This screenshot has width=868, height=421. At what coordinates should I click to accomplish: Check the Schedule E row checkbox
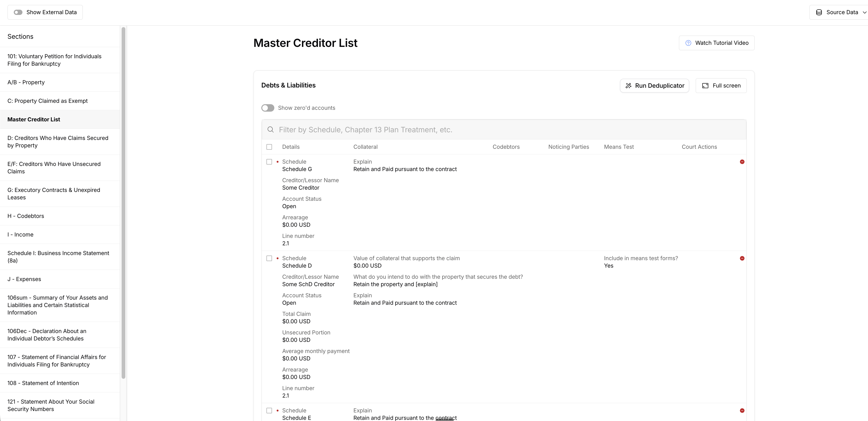tap(269, 411)
